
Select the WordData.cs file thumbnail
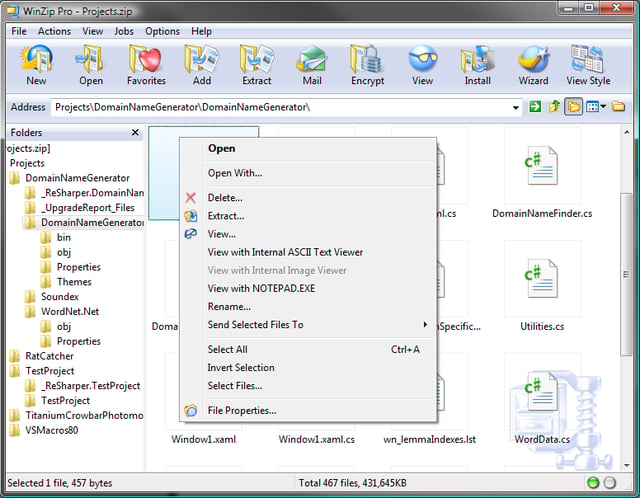click(x=542, y=392)
